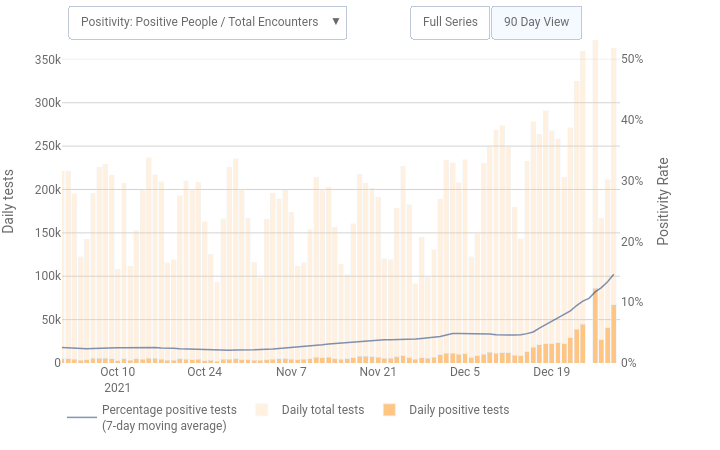The width and height of the screenshot is (720, 450).
Task: Click the Dec 5 date tick label
Action: (x=465, y=371)
